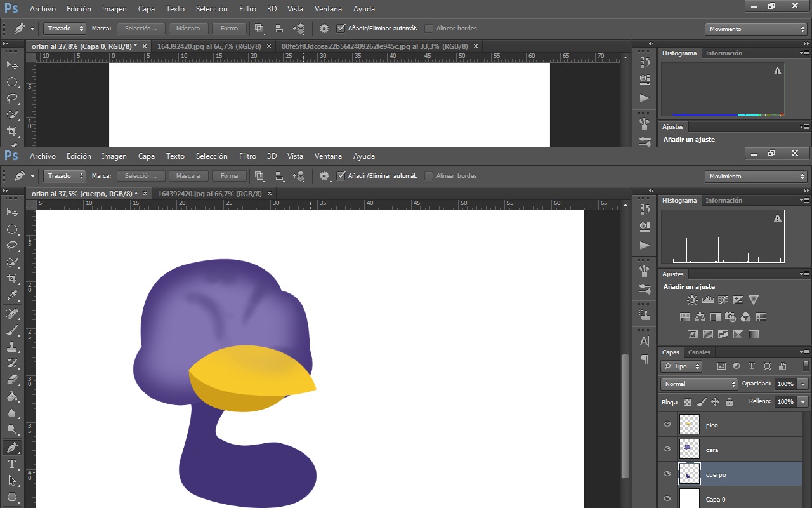Pick the Lasso tool in front window
The height and width of the screenshot is (508, 812).
(11, 246)
